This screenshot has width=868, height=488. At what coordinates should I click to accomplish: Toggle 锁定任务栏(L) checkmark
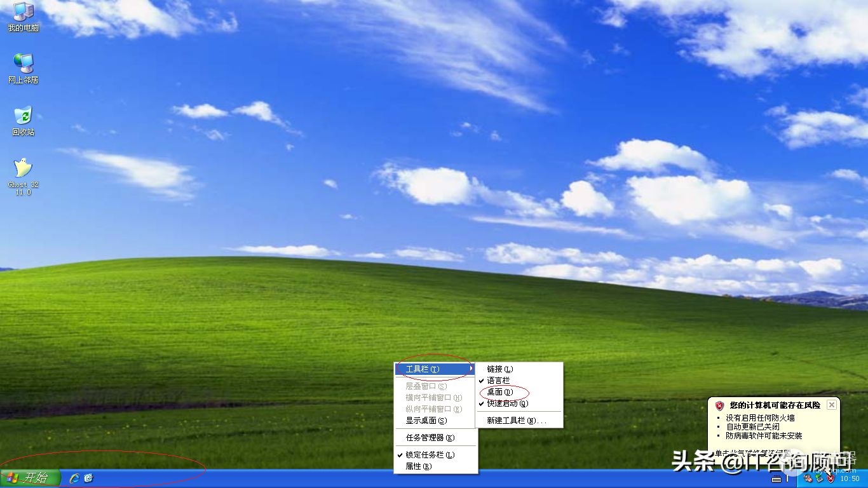pyautogui.click(x=435, y=455)
